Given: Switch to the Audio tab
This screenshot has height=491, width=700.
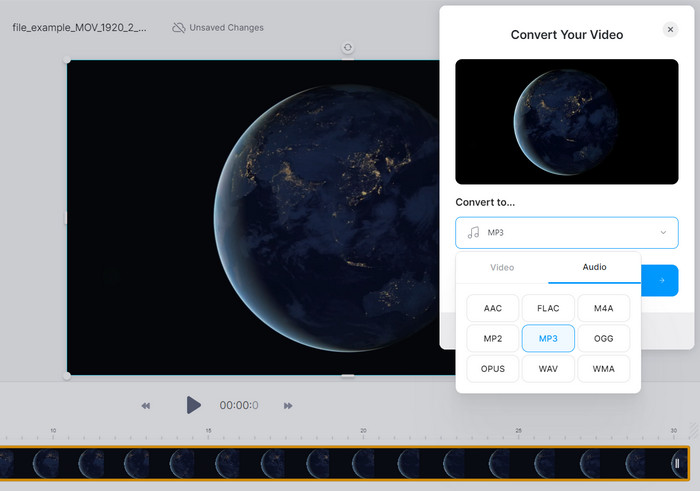Looking at the screenshot, I should (x=594, y=268).
